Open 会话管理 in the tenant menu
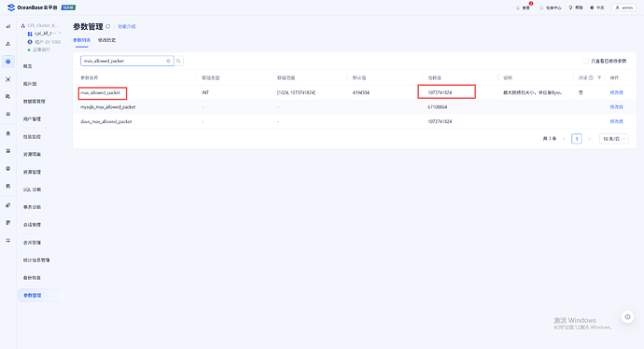644x349 pixels. click(32, 225)
